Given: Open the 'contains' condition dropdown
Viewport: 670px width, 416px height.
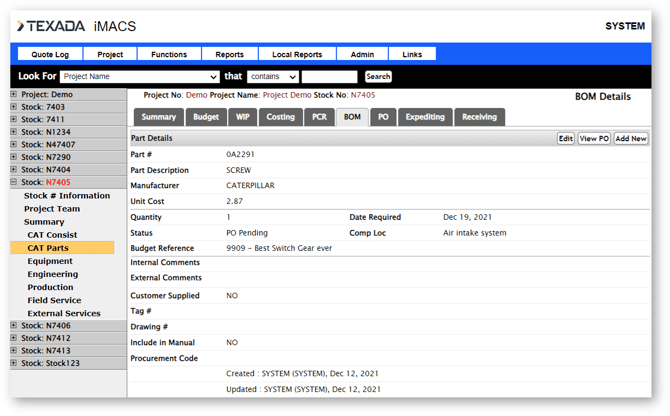Looking at the screenshot, I should click(273, 77).
